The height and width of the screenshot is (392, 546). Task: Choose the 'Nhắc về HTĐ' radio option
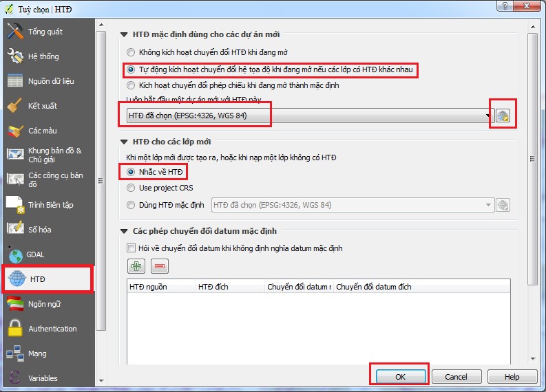tap(155, 172)
